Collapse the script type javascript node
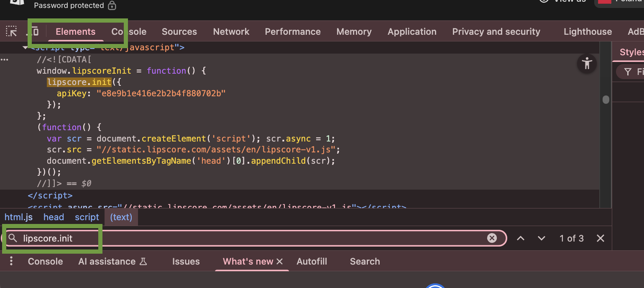Image resolution: width=644 pixels, height=288 pixels. 25,47
